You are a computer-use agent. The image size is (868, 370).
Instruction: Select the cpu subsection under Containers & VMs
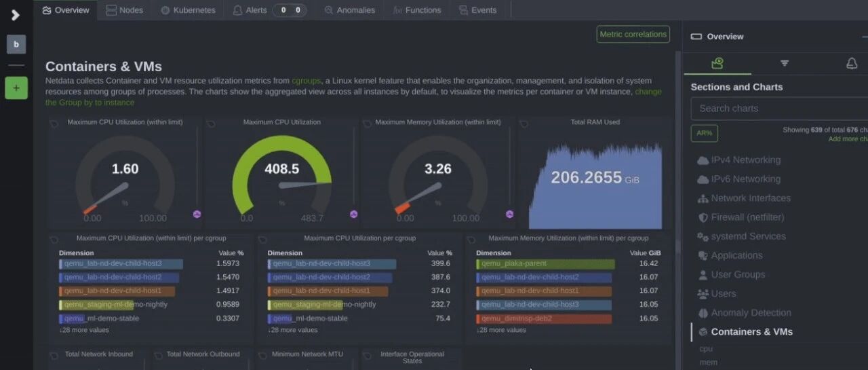click(706, 349)
